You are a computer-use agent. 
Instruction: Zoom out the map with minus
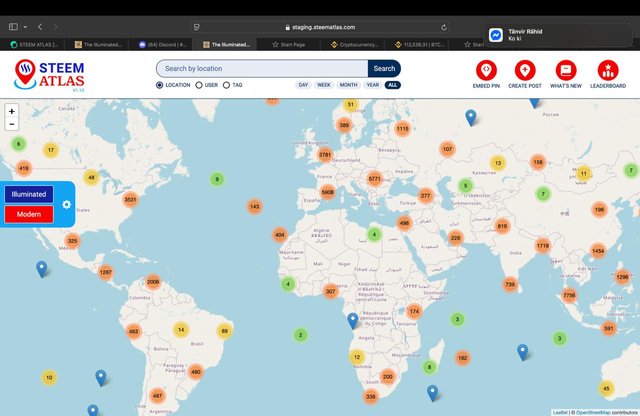click(12, 124)
